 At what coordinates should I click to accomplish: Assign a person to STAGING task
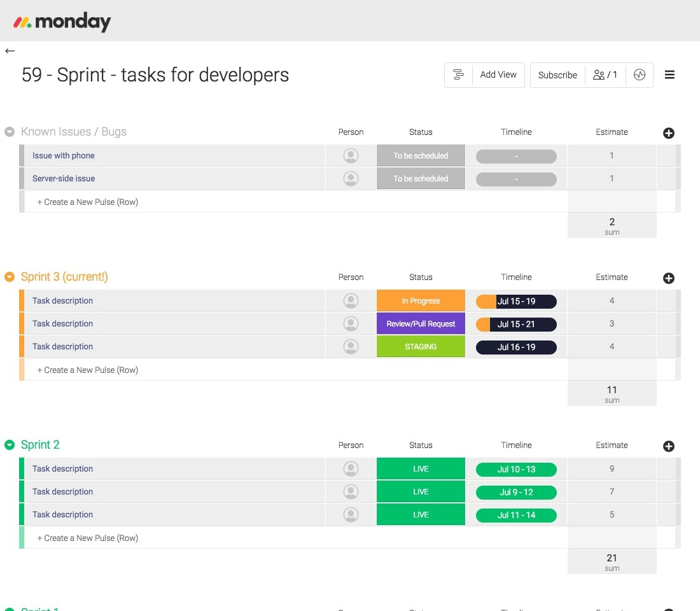pos(351,347)
